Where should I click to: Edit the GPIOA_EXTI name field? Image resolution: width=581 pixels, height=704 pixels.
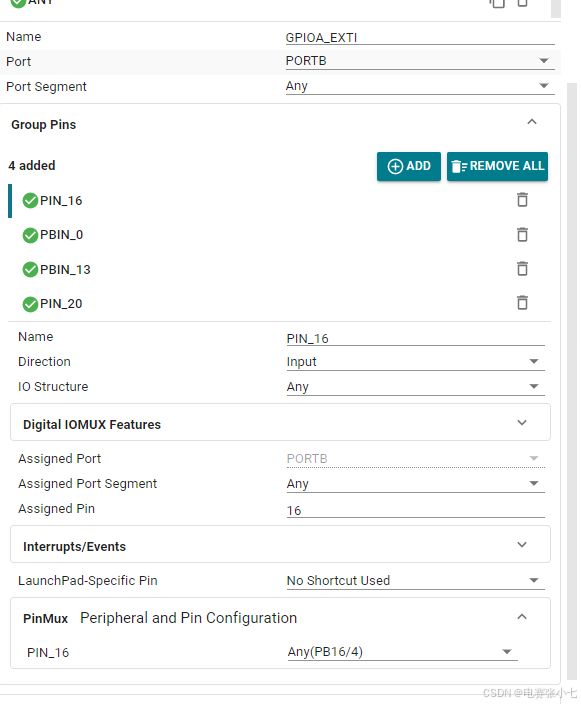coord(420,38)
